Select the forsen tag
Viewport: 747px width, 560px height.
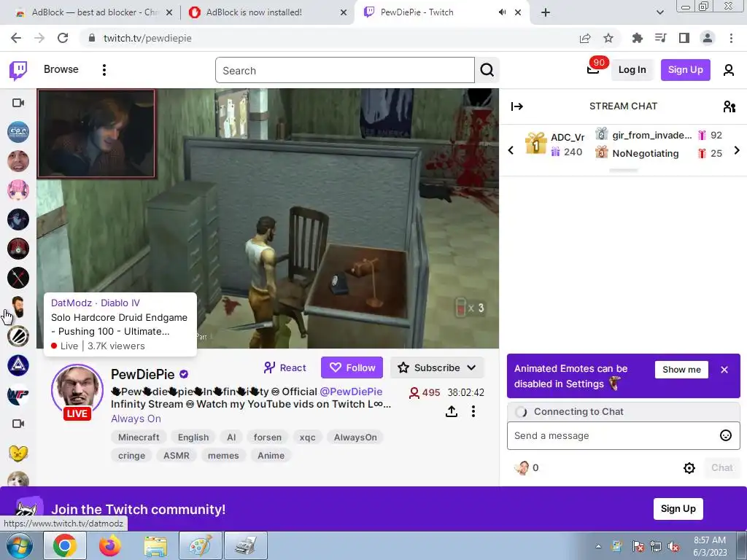[x=267, y=437]
